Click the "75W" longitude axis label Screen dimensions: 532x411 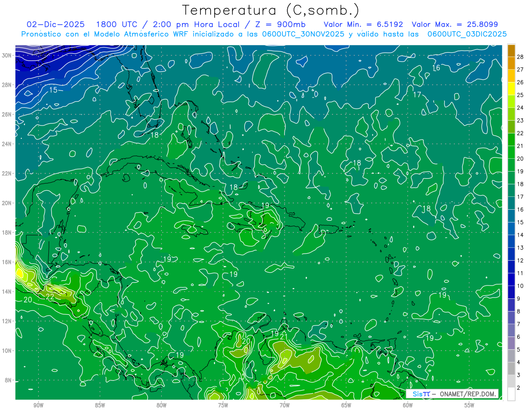(223, 405)
